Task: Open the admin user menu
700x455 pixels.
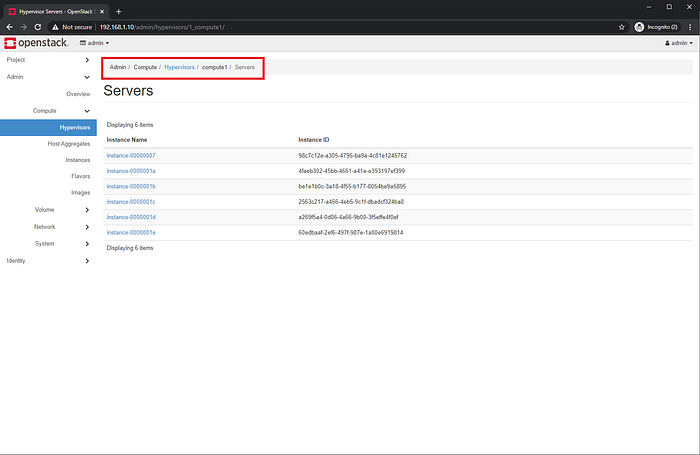Action: pos(679,43)
